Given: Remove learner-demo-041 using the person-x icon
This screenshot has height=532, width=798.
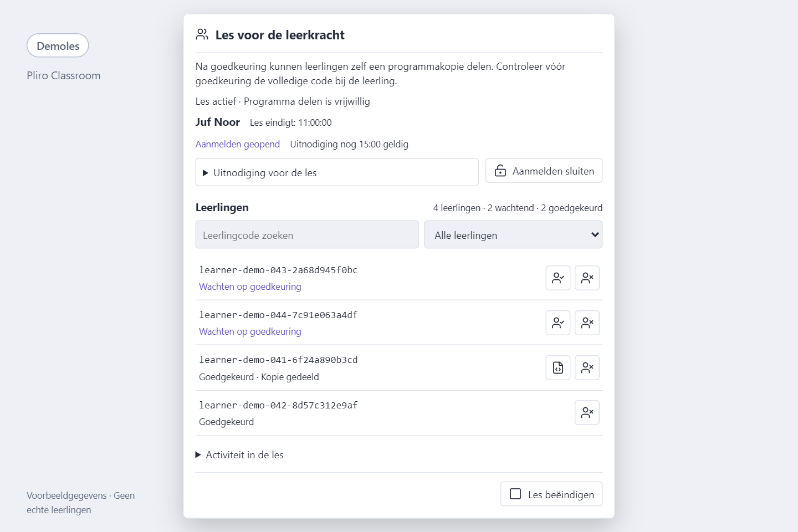Looking at the screenshot, I should (587, 367).
